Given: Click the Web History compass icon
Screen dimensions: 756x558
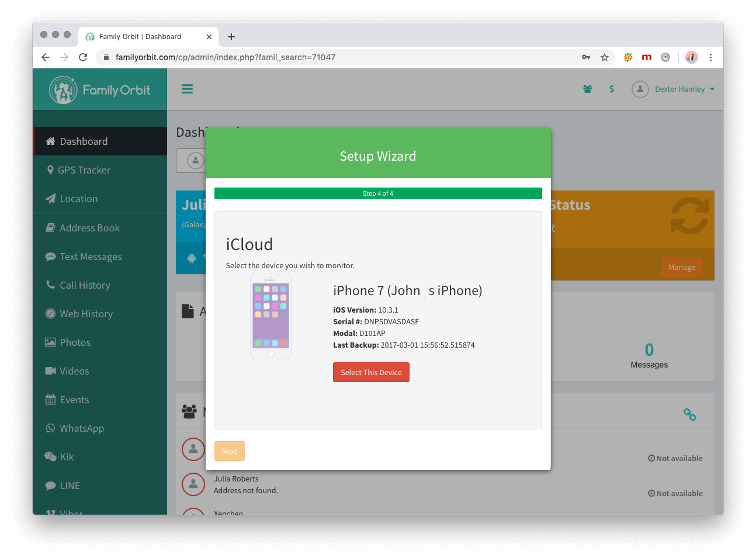Looking at the screenshot, I should click(51, 314).
